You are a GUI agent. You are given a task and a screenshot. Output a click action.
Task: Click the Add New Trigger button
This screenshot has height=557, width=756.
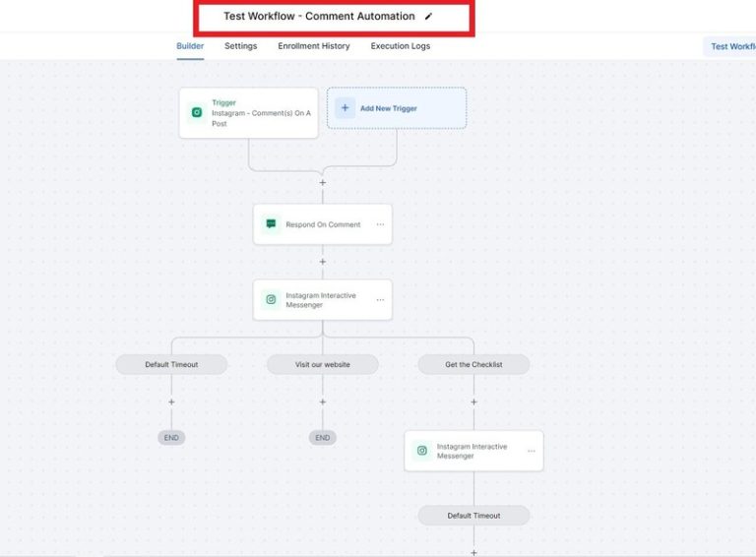(x=397, y=108)
